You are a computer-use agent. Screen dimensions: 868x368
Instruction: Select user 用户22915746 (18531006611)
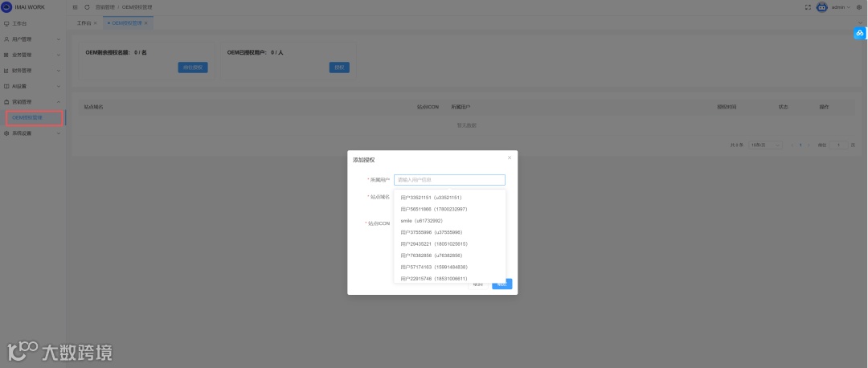click(449, 278)
